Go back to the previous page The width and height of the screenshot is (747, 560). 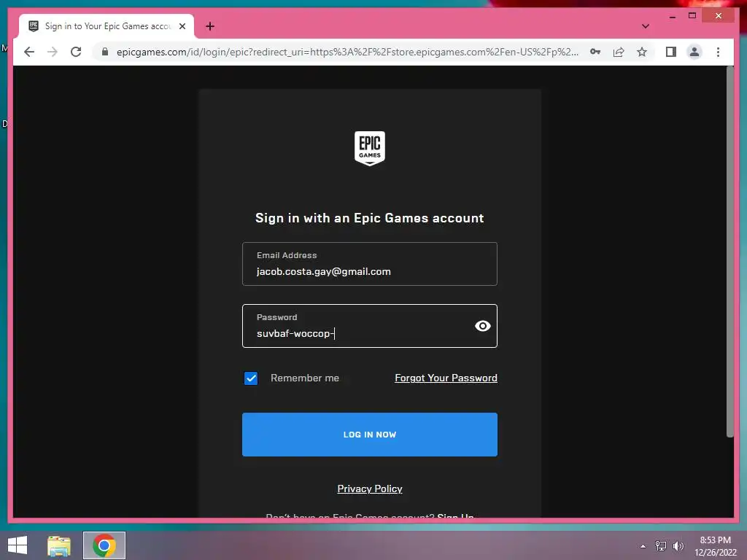pyautogui.click(x=29, y=52)
